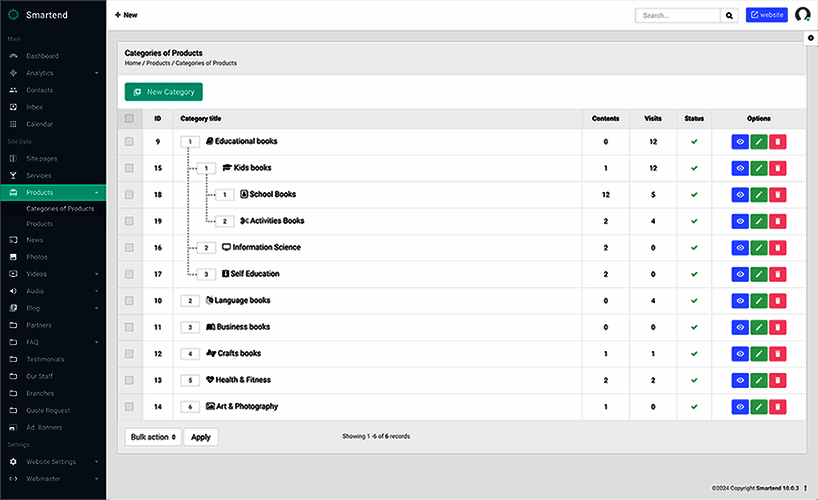
Task: Tick the checkbox for Crafts books
Action: 129,354
